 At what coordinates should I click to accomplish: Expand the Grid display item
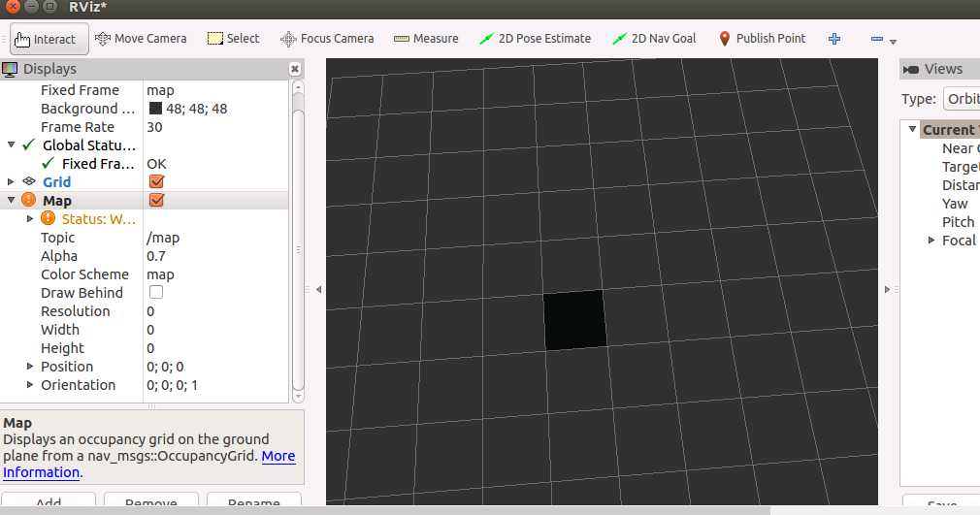(x=11, y=182)
